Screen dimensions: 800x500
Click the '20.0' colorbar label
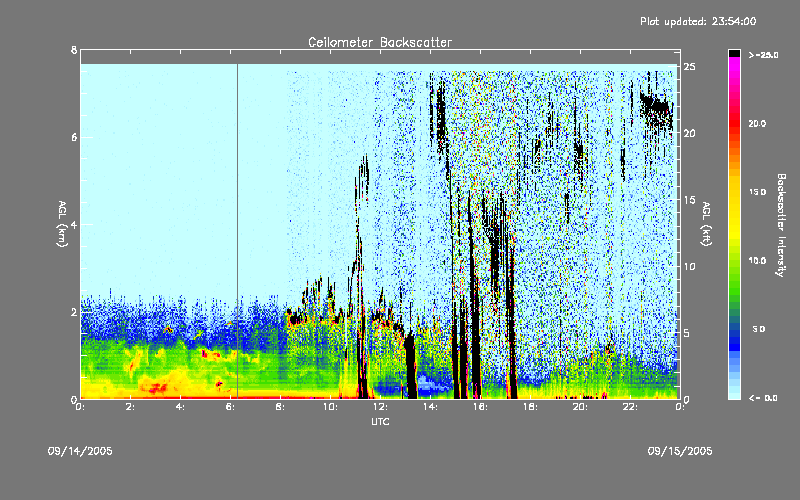[757, 123]
